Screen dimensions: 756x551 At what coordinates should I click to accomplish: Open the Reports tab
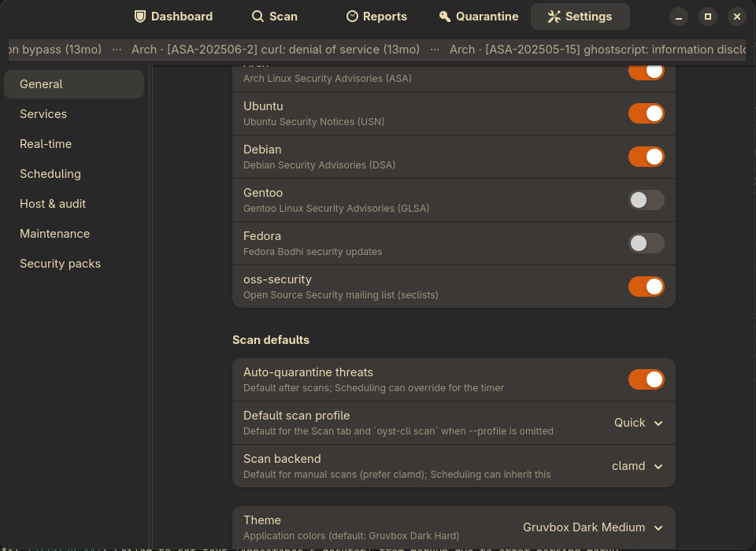click(x=376, y=17)
